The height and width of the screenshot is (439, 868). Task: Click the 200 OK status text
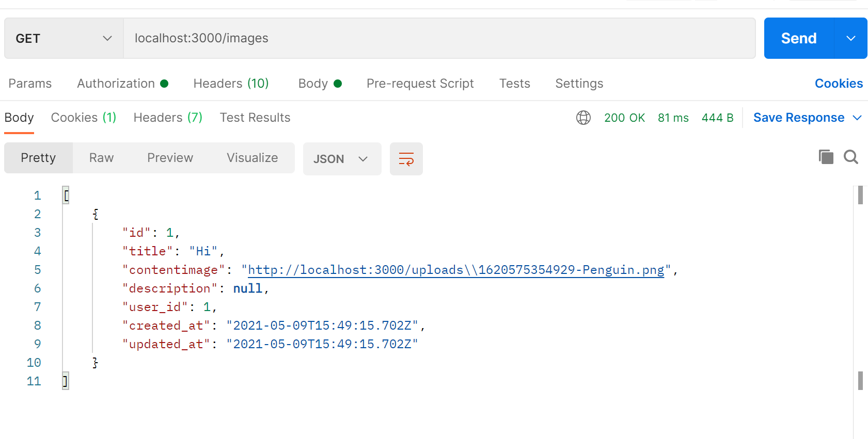point(624,118)
